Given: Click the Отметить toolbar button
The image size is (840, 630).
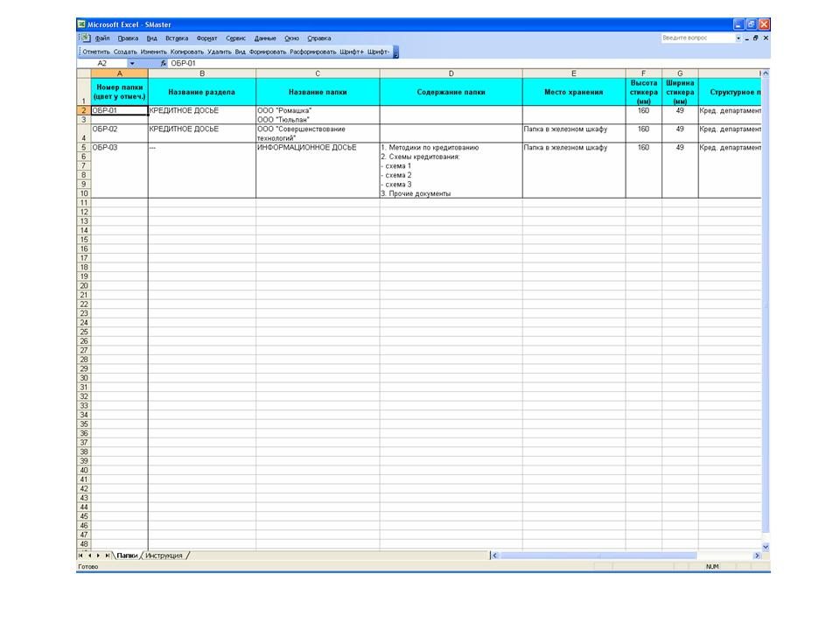Looking at the screenshot, I should (x=96, y=52).
